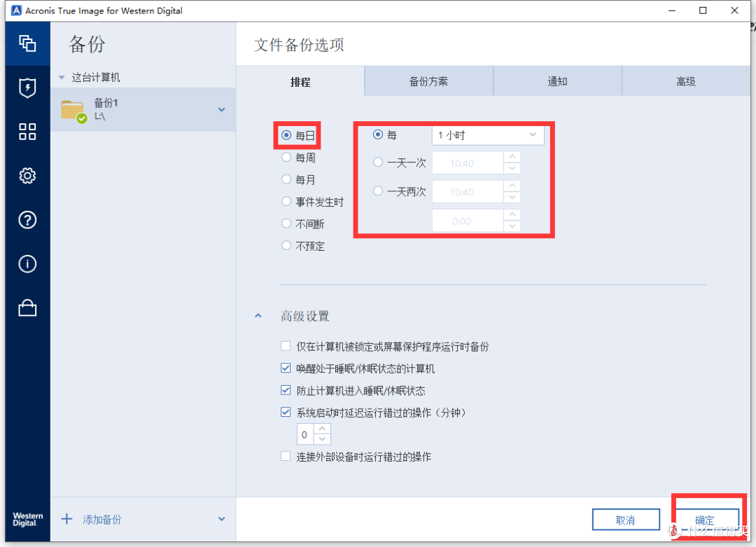This screenshot has width=756, height=547.
Task: Minimize the Acronis True Image window
Action: point(671,11)
